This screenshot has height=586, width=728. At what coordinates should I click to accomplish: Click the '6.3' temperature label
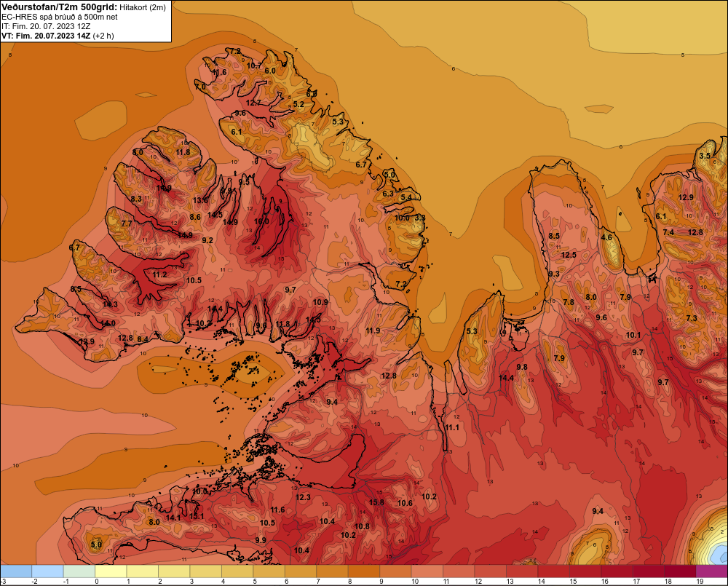[388, 194]
